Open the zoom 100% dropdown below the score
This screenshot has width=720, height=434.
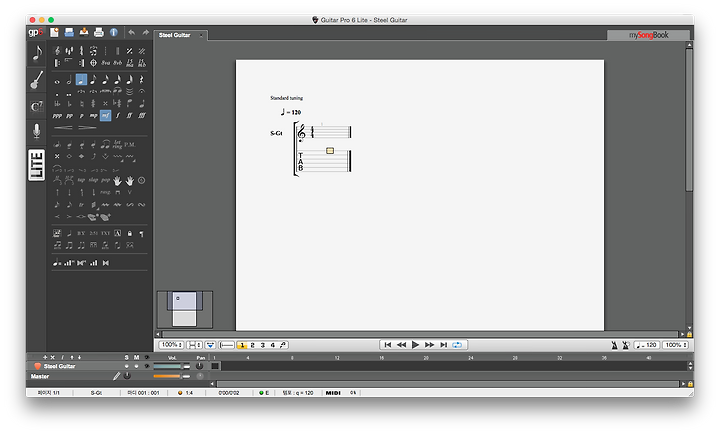[172, 345]
